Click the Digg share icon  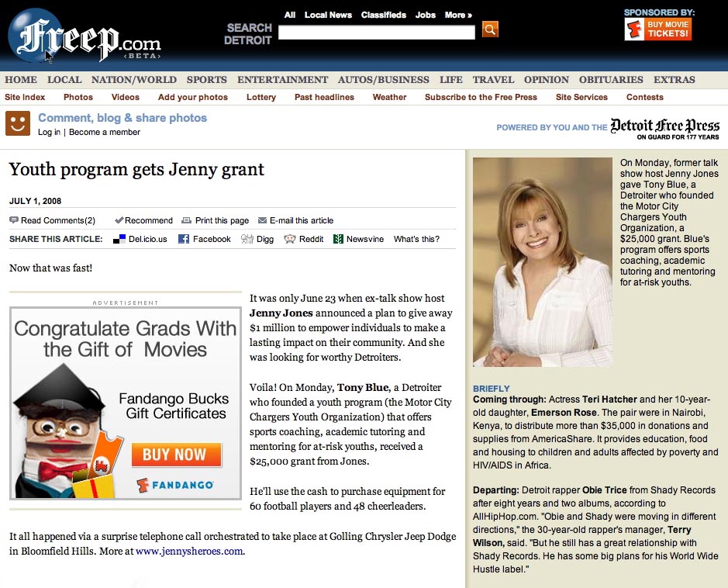[247, 239]
